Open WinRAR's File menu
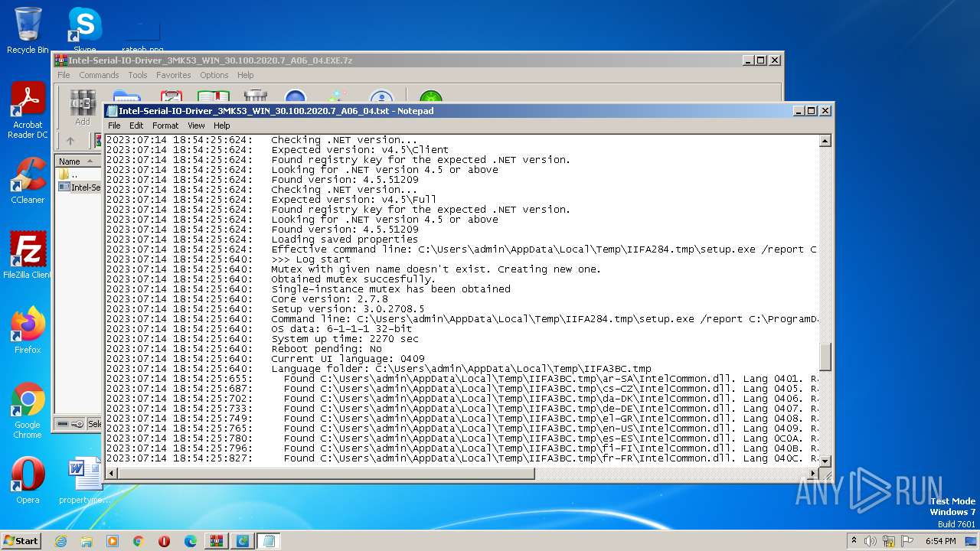The image size is (980, 551). point(64,75)
